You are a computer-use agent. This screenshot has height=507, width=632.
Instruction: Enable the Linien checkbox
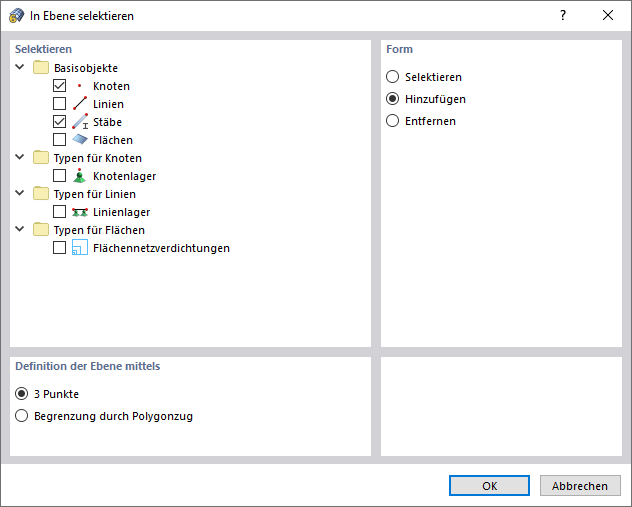point(60,104)
